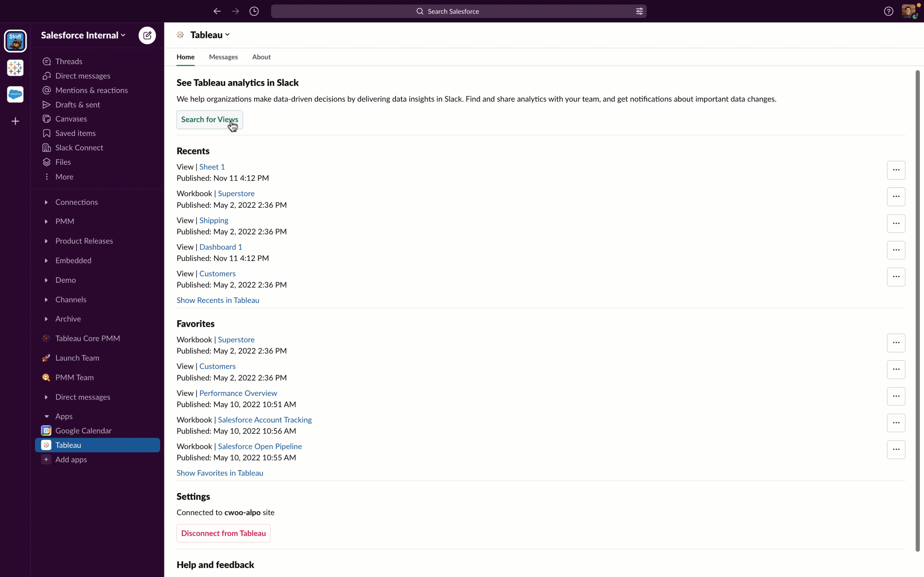Click the Google Calendar app icon
Screen dimensions: 924x577
46,430
